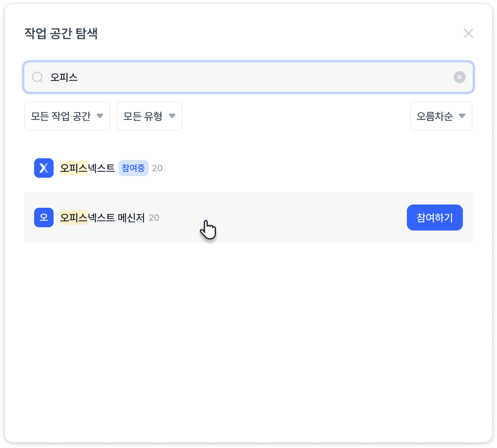Close the 작업 공간 탐색 dialog
This screenshot has width=497, height=448.
(x=469, y=33)
